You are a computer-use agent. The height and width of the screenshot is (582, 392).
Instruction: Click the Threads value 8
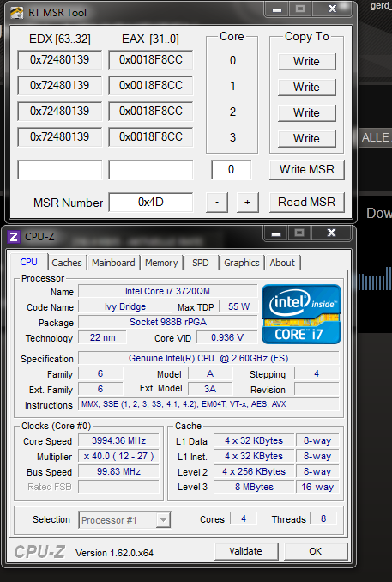tap(323, 518)
